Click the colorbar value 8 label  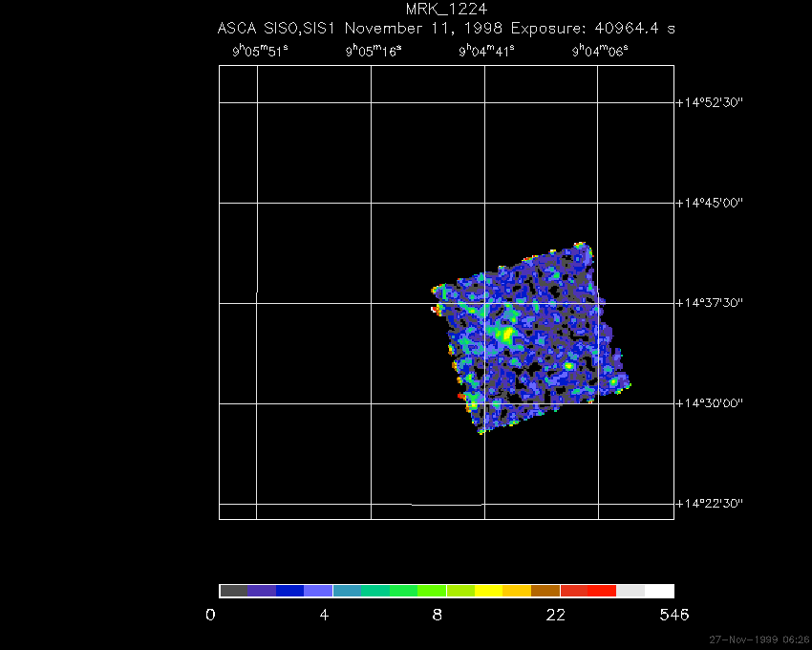pos(438,615)
